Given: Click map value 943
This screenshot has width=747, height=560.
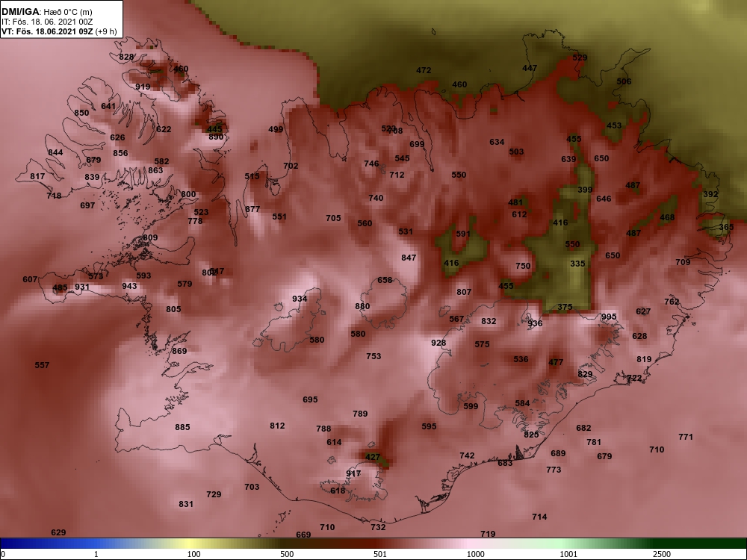Looking at the screenshot, I should 129,286.
